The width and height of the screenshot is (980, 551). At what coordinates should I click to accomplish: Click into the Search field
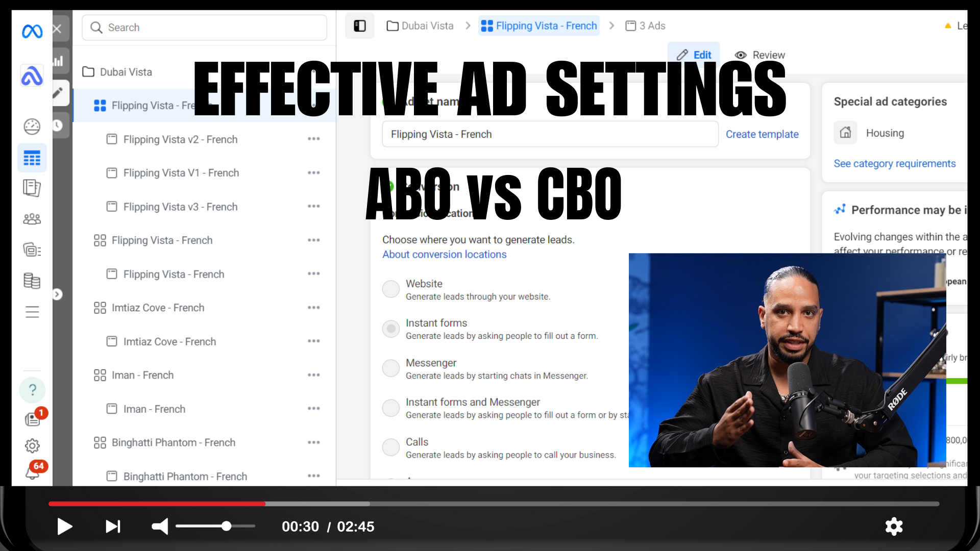pyautogui.click(x=204, y=28)
